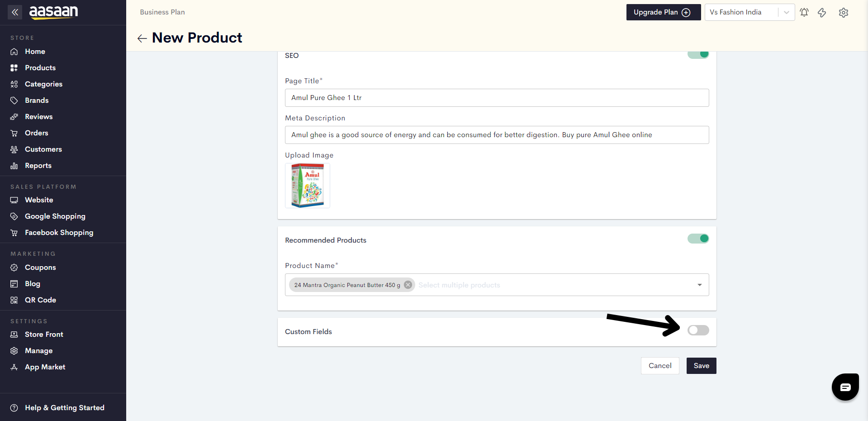Click the Upgrade Plan button

pos(664,12)
